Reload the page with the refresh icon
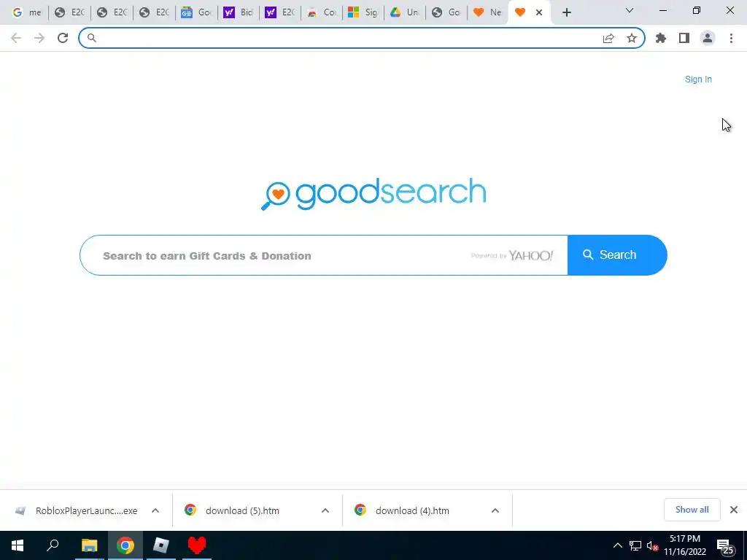 click(63, 38)
